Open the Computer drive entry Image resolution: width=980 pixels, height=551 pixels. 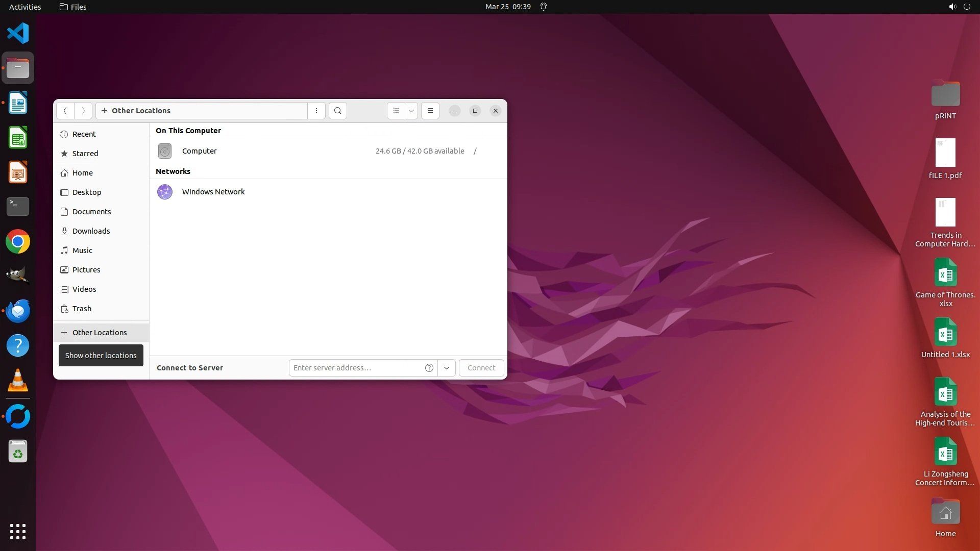(x=200, y=151)
